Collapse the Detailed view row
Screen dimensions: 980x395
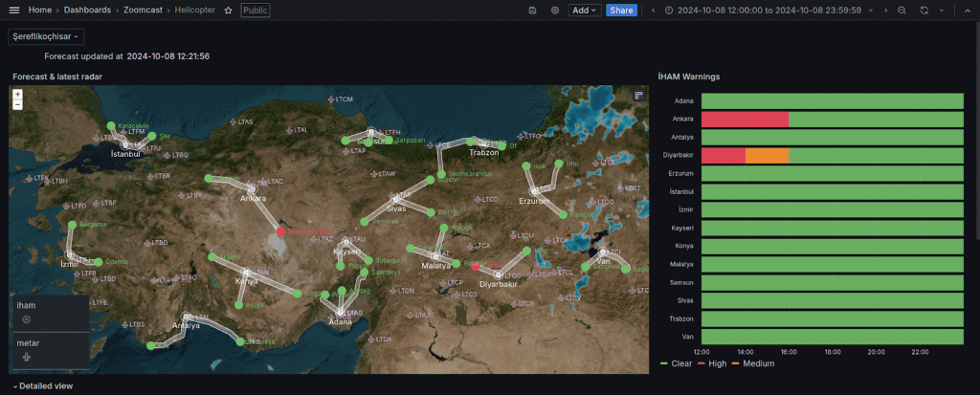coord(42,385)
